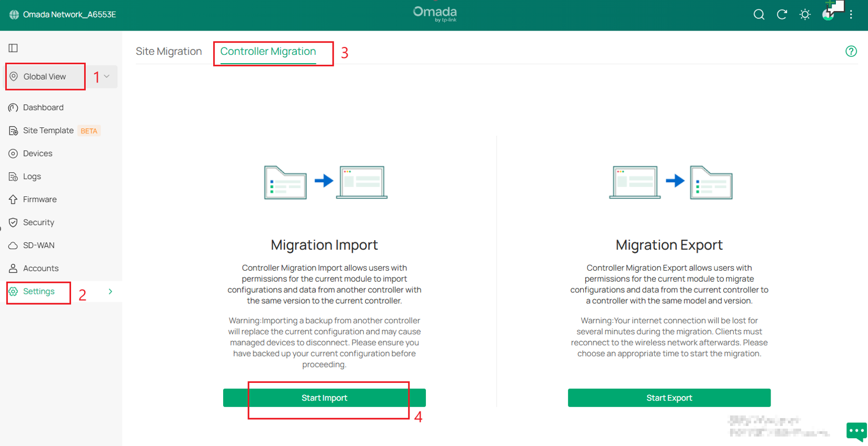Viewport: 868px width, 446px height.
Task: Click the refresh icon in header
Action: (782, 15)
